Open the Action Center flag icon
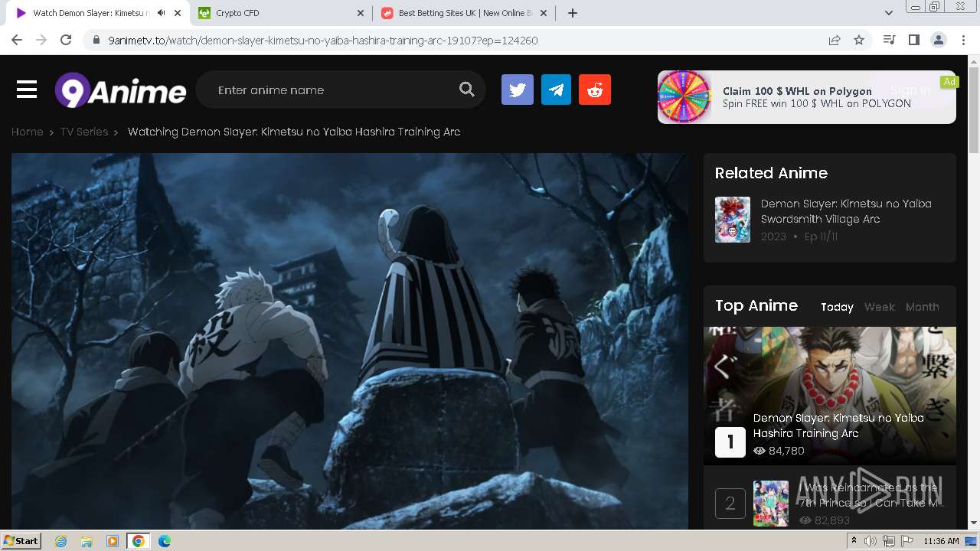This screenshot has height=551, width=980. (907, 541)
